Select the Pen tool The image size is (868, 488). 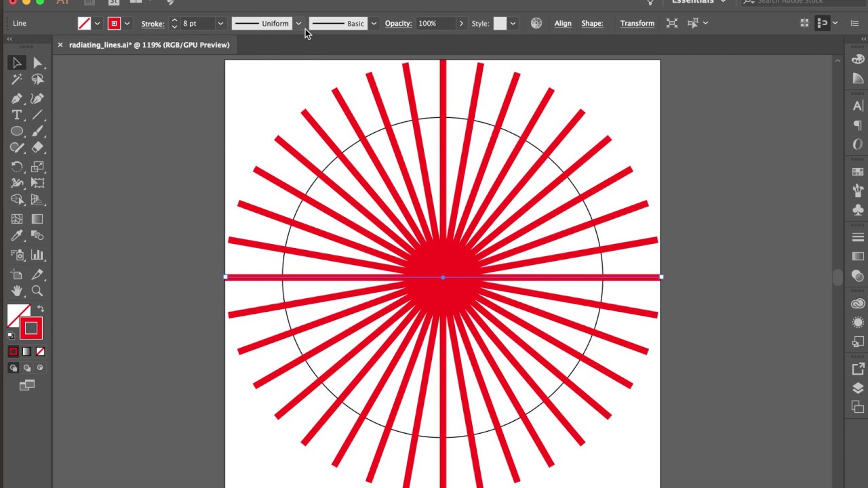click(17, 98)
